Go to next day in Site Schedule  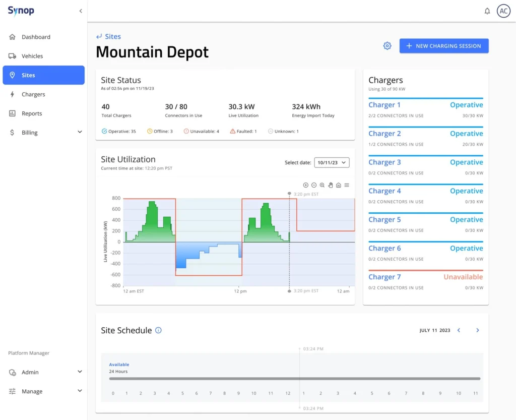point(477,330)
